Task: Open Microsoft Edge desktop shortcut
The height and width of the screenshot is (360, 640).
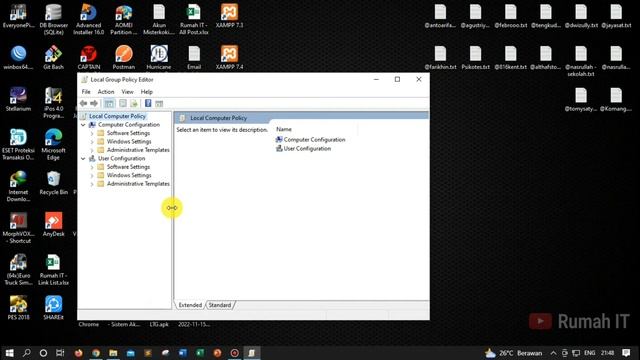Action: pos(53,144)
